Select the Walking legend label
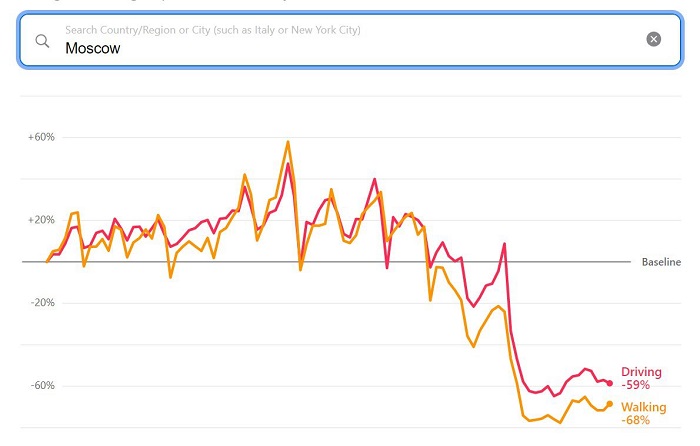 tap(643, 407)
